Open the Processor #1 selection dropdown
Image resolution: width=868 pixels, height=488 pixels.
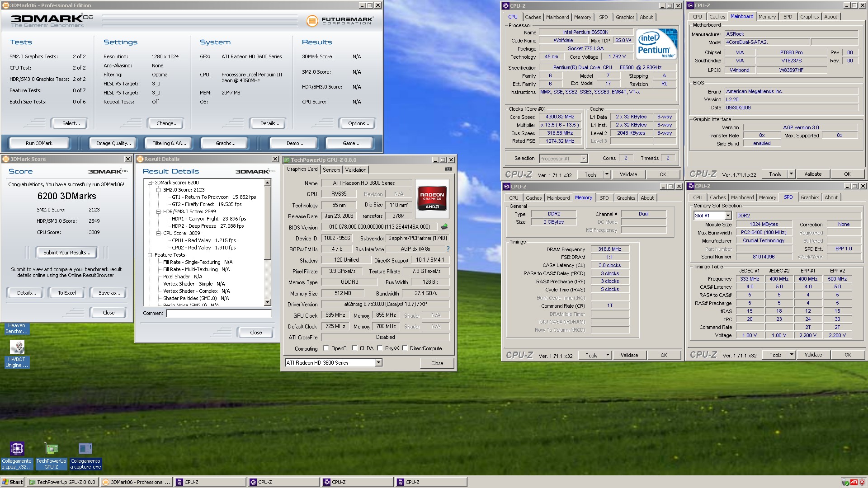coord(584,159)
